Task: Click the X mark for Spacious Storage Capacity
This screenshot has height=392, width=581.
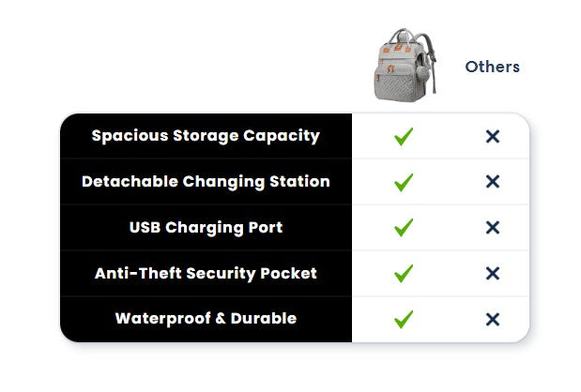Action: pyautogui.click(x=493, y=137)
